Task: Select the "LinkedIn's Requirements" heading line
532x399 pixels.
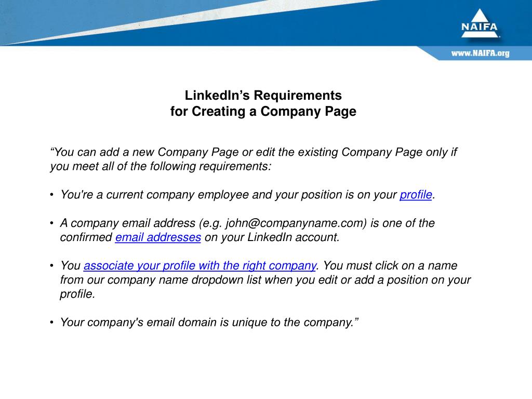Action: pyautogui.click(x=263, y=96)
